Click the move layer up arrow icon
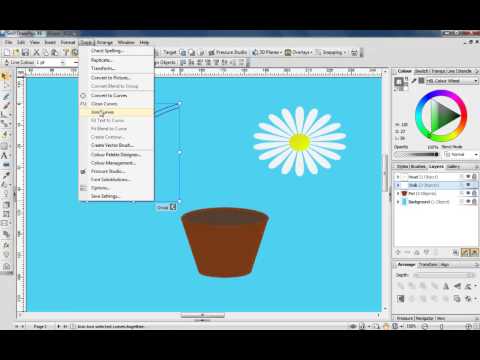Image resolution: width=480 pixels, height=360 pixels. [x=417, y=252]
